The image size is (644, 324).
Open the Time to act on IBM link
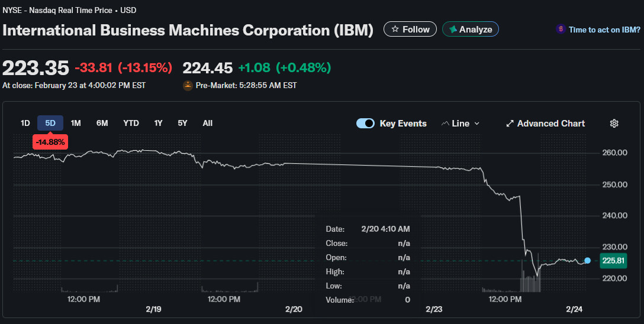point(603,29)
